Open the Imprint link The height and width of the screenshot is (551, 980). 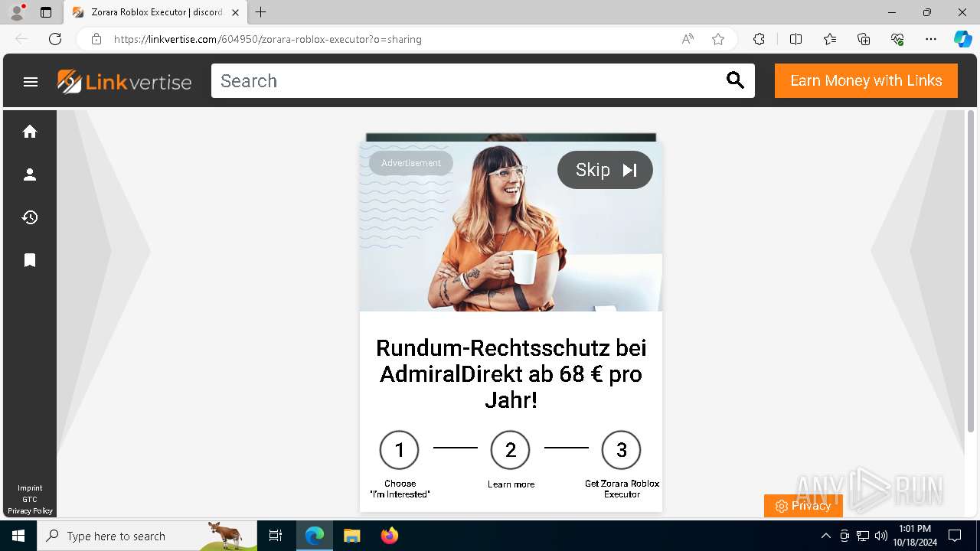30,488
